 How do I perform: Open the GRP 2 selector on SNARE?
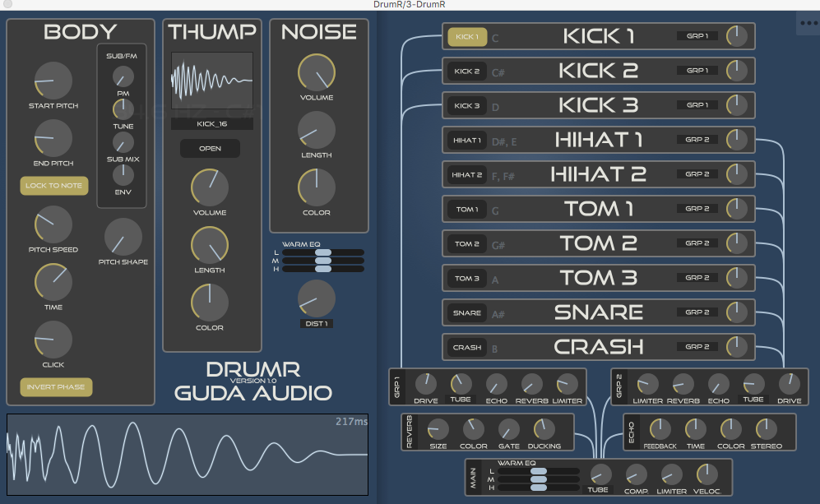click(697, 312)
